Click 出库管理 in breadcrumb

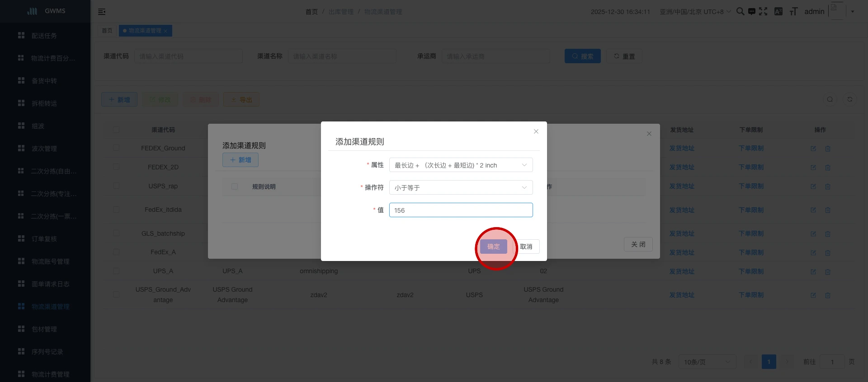(x=341, y=12)
